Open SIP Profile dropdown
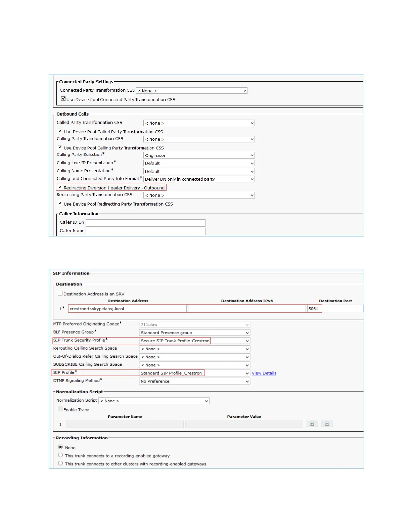Viewport: 411px width, 532px height. tap(195, 373)
